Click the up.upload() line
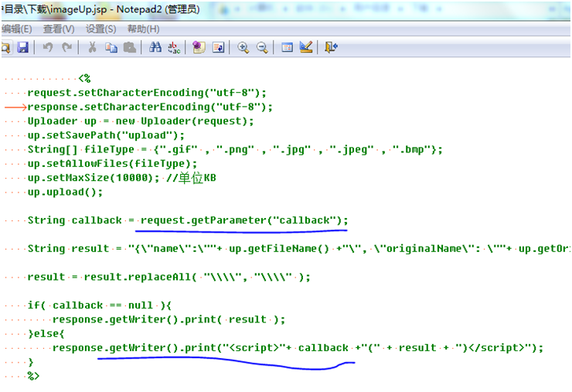This screenshot has width=572, height=392. tap(65, 193)
